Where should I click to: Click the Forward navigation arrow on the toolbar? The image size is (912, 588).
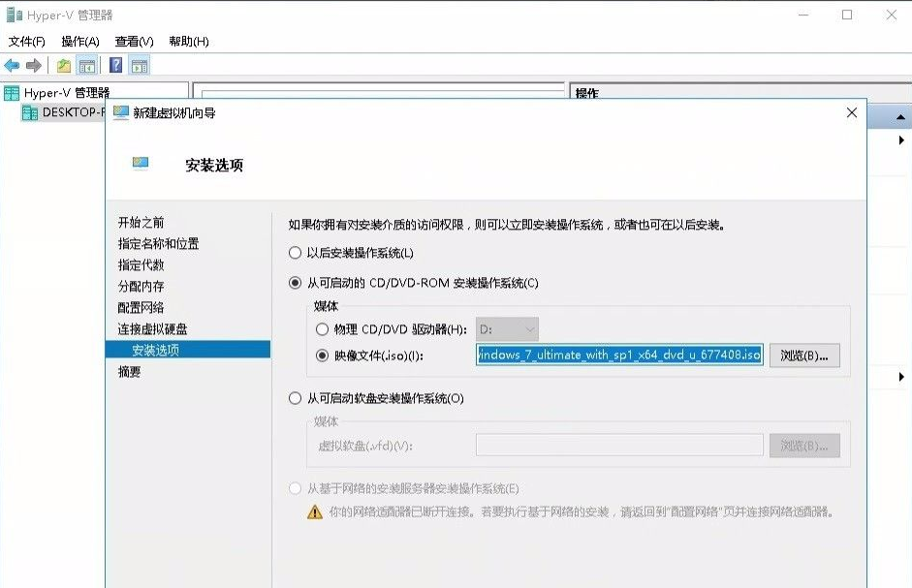click(x=35, y=66)
